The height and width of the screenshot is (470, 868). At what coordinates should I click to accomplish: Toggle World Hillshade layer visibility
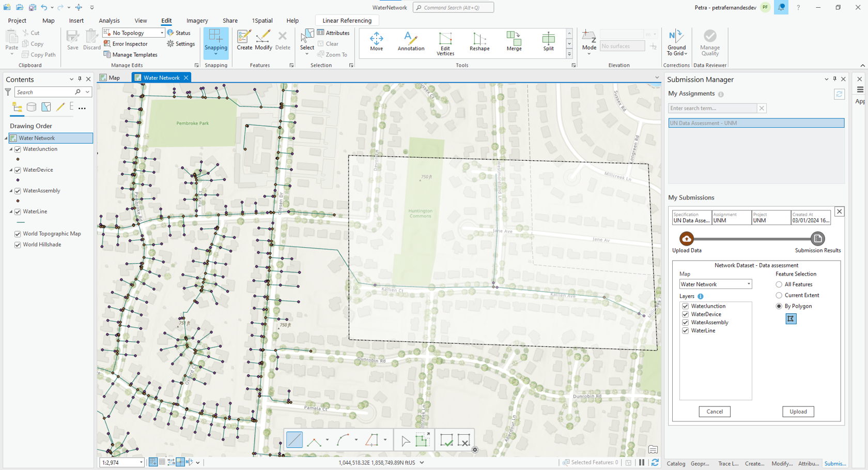click(x=18, y=245)
